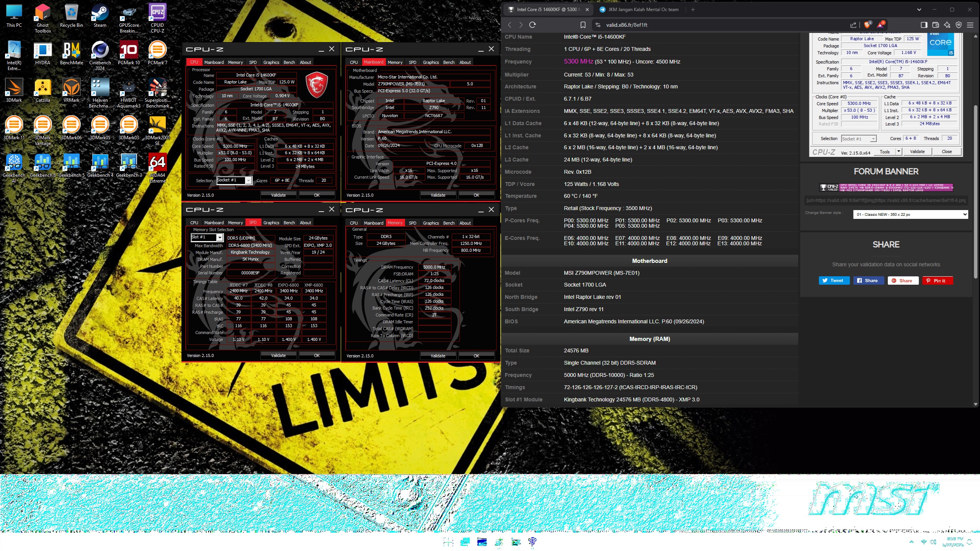This screenshot has width=980, height=551.
Task: Open Cinebench 2024 desktop icon
Action: 100,56
